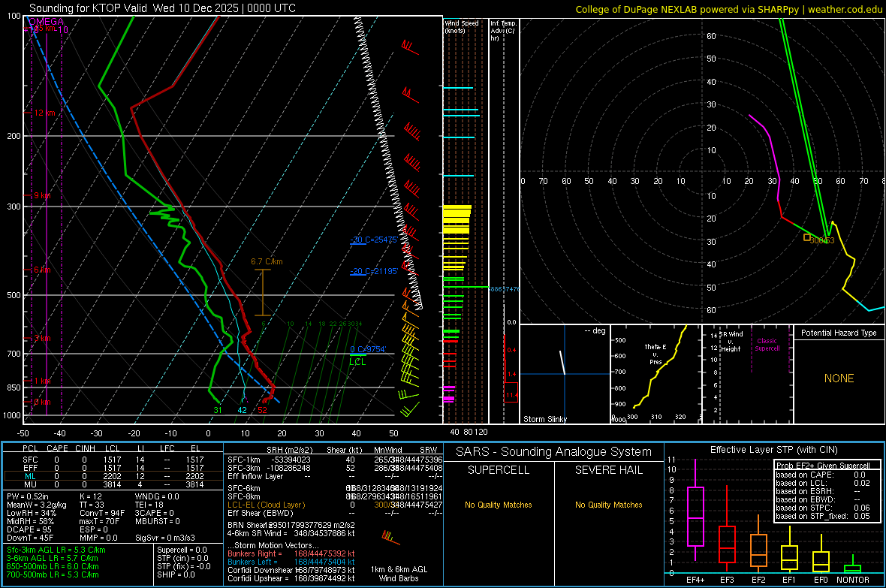Click the NONE hazard type text

point(839,378)
